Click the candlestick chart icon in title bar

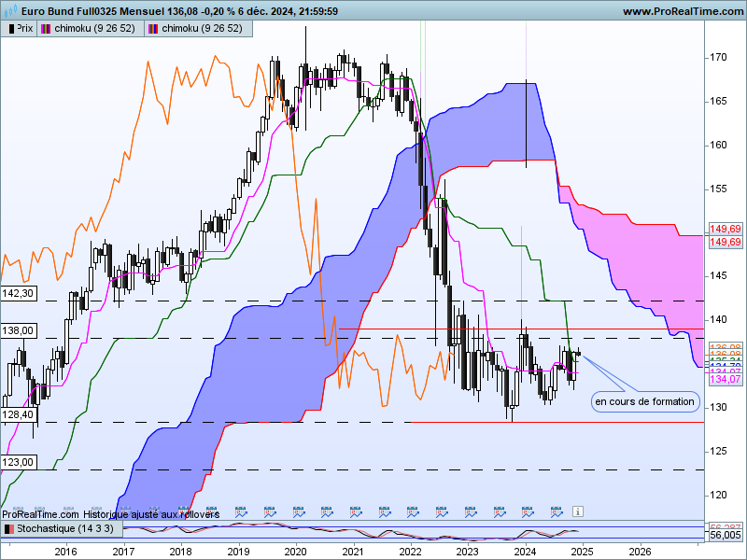point(10,10)
